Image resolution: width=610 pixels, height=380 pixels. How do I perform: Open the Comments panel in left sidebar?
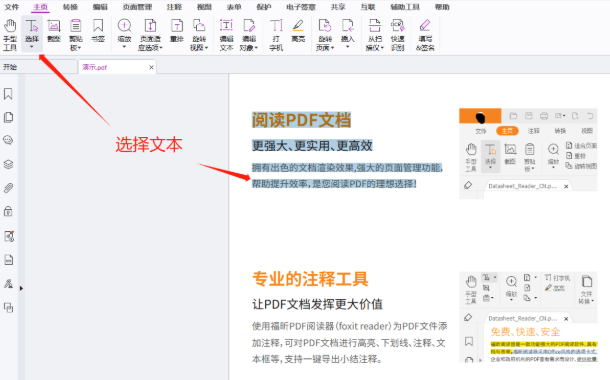pos(8,140)
